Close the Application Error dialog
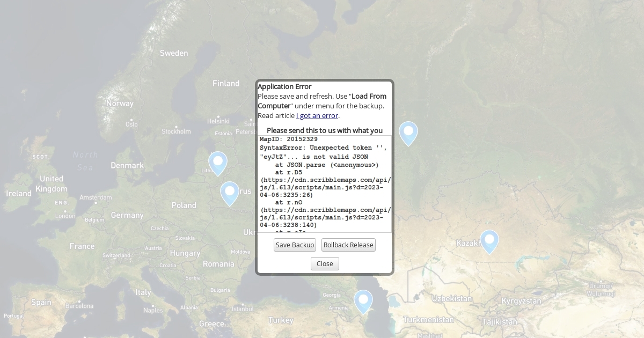The width and height of the screenshot is (644, 338). (325, 264)
